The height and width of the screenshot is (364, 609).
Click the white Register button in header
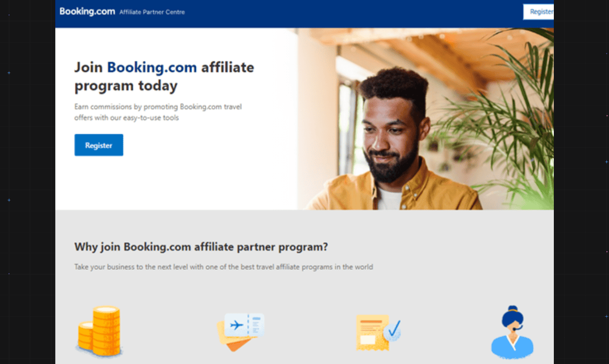pos(538,11)
